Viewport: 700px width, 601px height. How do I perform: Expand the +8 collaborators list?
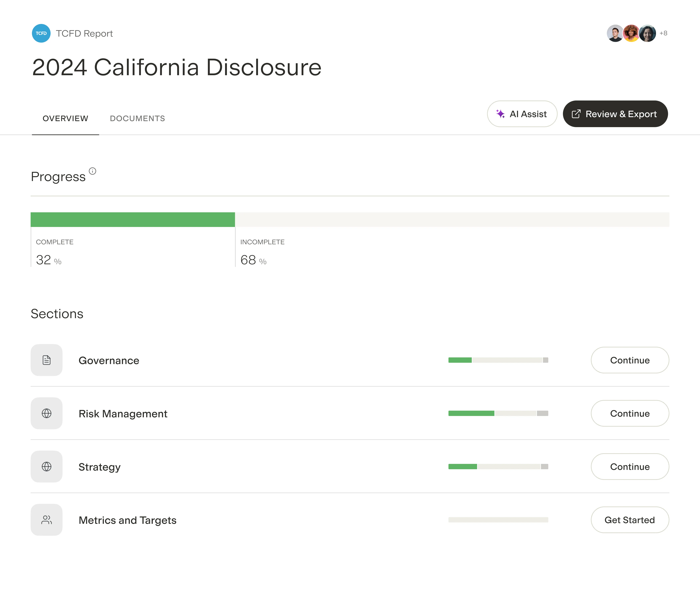point(664,33)
